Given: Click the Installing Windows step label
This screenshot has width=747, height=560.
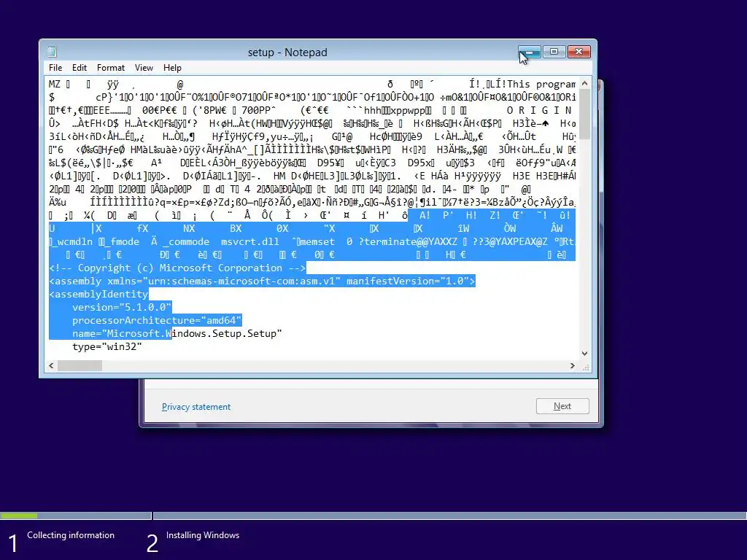Looking at the screenshot, I should [x=203, y=534].
